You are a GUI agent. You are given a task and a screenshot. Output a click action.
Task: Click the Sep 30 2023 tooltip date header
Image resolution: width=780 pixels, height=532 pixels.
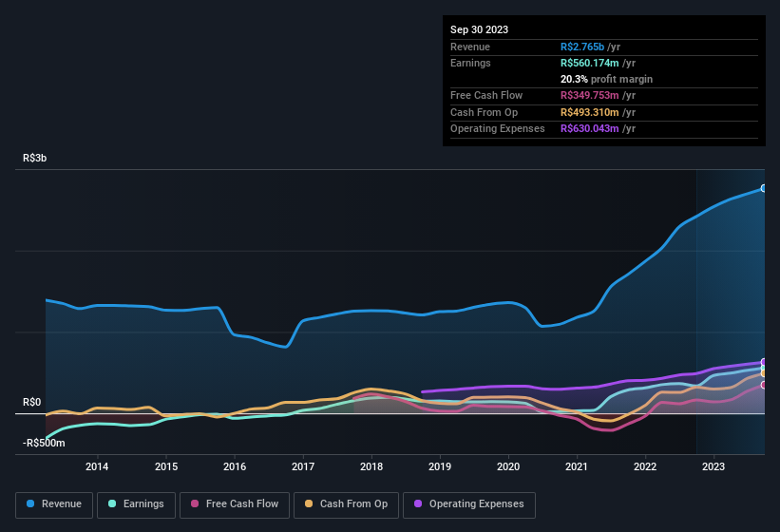click(479, 29)
